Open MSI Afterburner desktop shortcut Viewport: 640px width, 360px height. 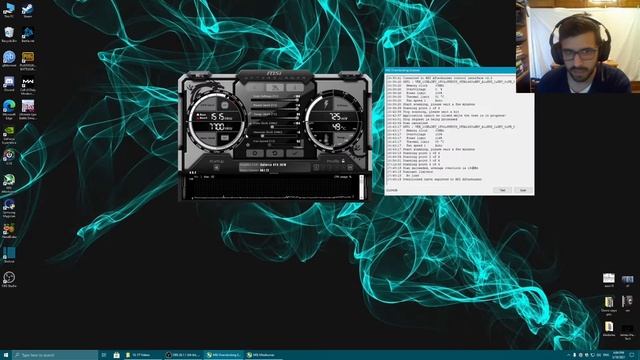[9, 183]
